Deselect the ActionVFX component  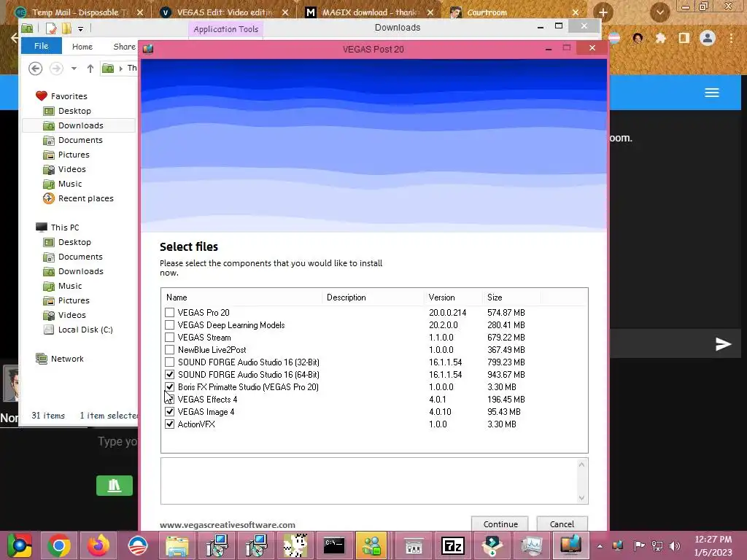coord(169,424)
